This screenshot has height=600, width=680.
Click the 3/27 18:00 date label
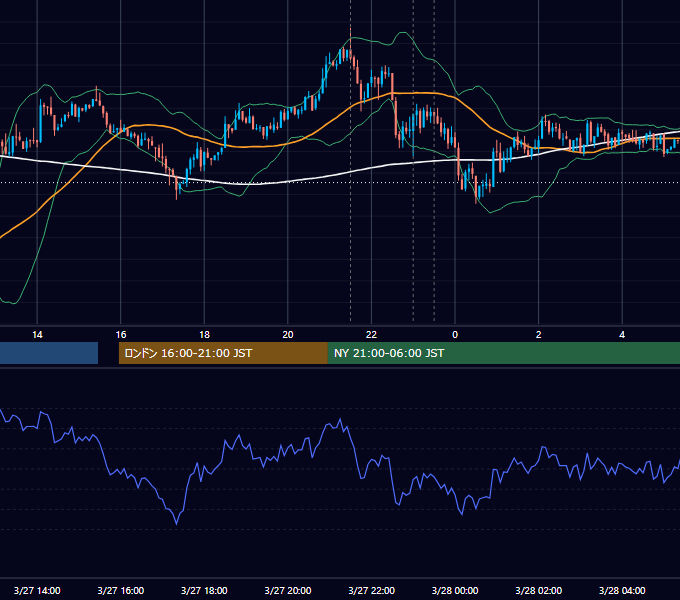pos(204,590)
